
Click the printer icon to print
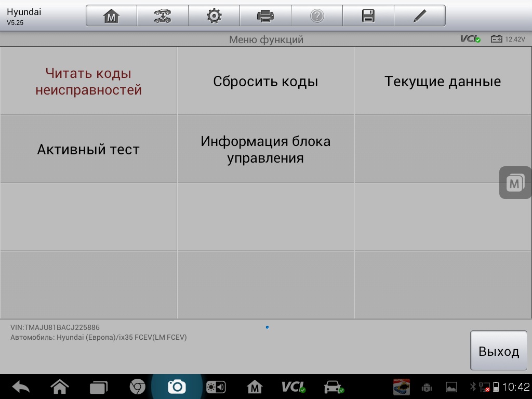[x=265, y=16]
